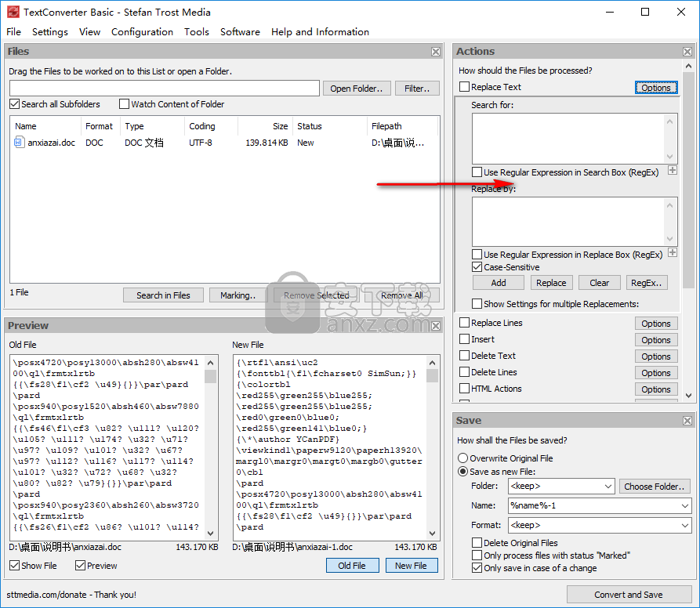Enable the Replace Lines action
This screenshot has width=700, height=608.
pyautogui.click(x=464, y=323)
